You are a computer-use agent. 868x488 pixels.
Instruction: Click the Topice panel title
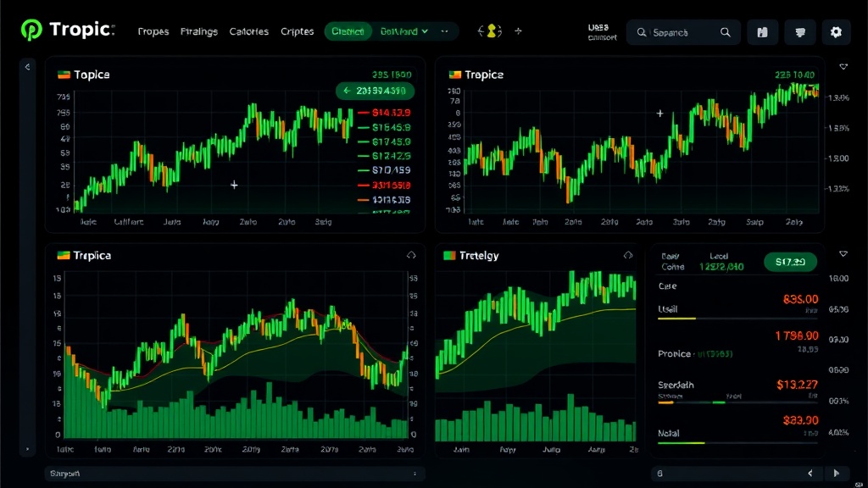point(92,75)
